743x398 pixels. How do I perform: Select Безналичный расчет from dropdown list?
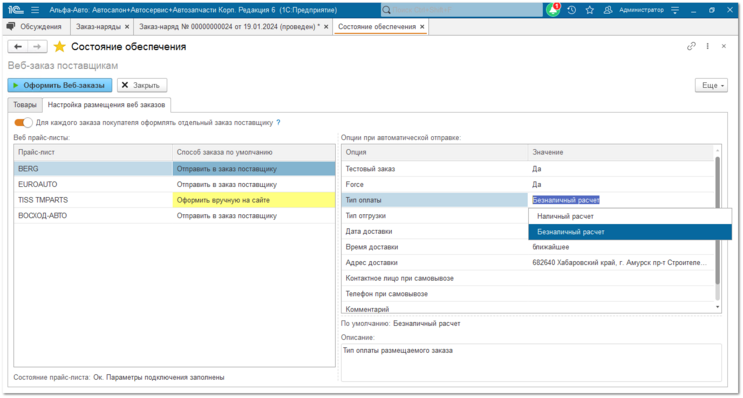coord(630,232)
